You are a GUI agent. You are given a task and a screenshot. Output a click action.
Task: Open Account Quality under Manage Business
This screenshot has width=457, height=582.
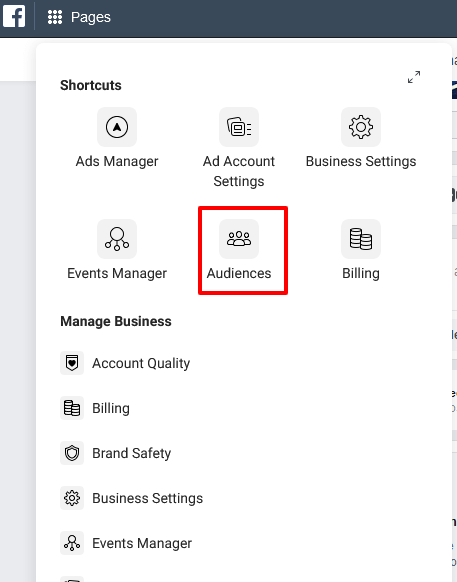(x=141, y=363)
